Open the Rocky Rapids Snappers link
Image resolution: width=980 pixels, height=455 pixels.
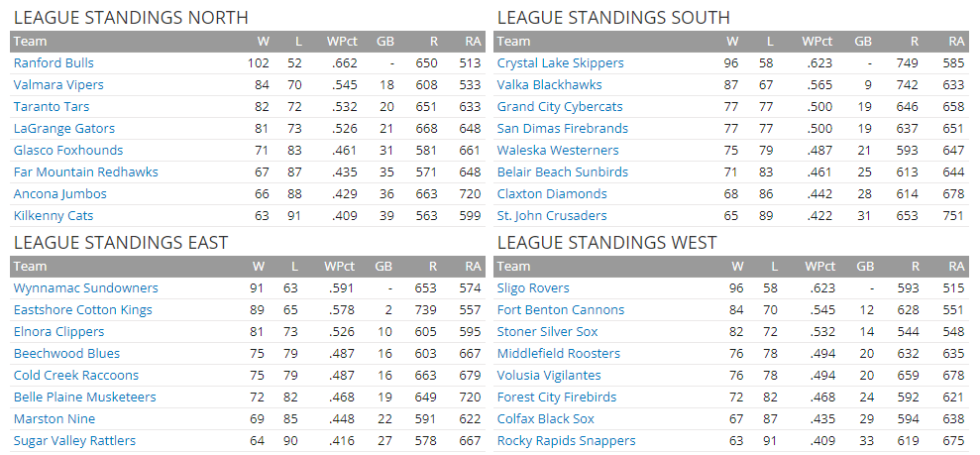(566, 441)
